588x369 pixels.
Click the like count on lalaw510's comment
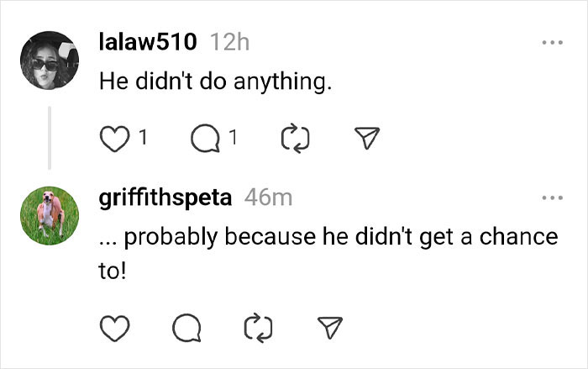(x=143, y=135)
